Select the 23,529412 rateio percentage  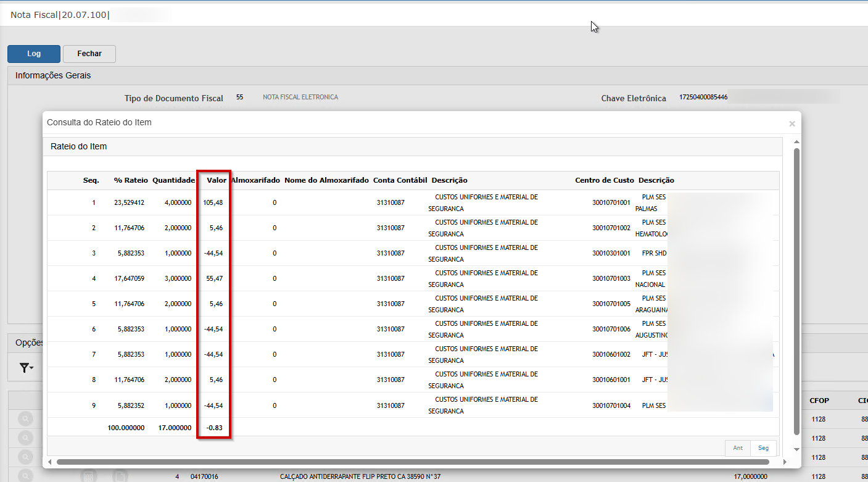130,202
